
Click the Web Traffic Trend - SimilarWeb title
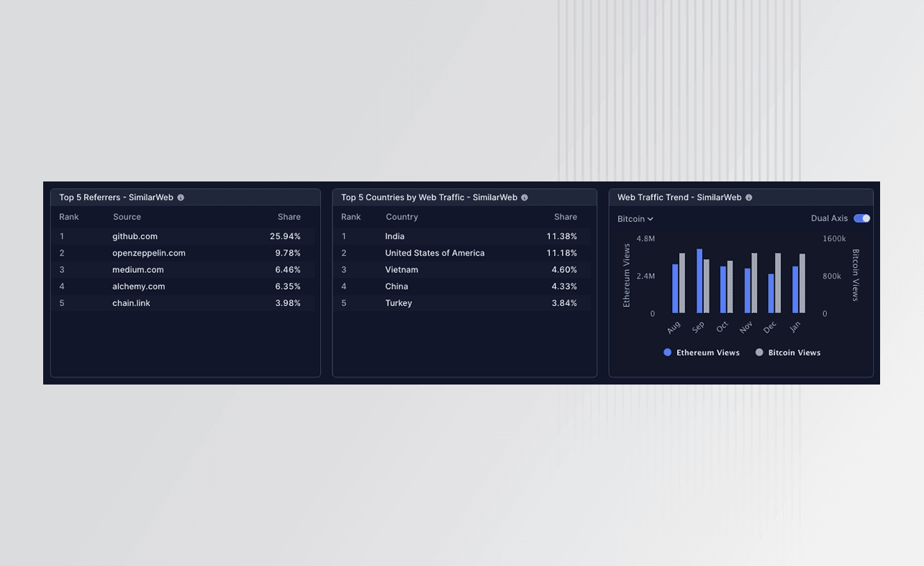(679, 197)
